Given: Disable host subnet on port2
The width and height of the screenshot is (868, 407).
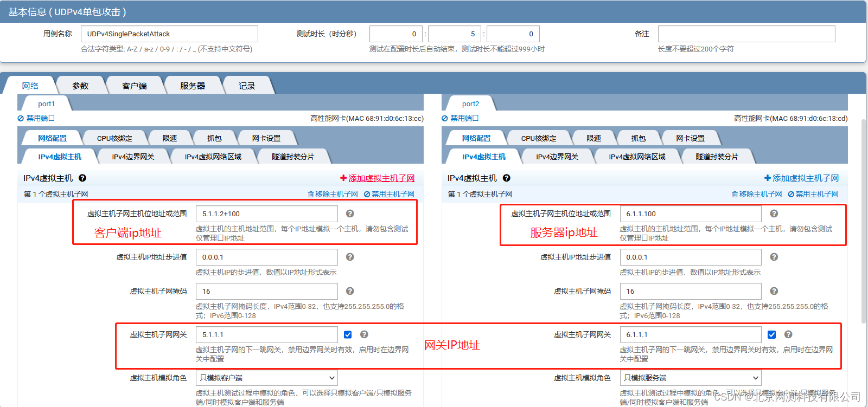Looking at the screenshot, I should (813, 194).
